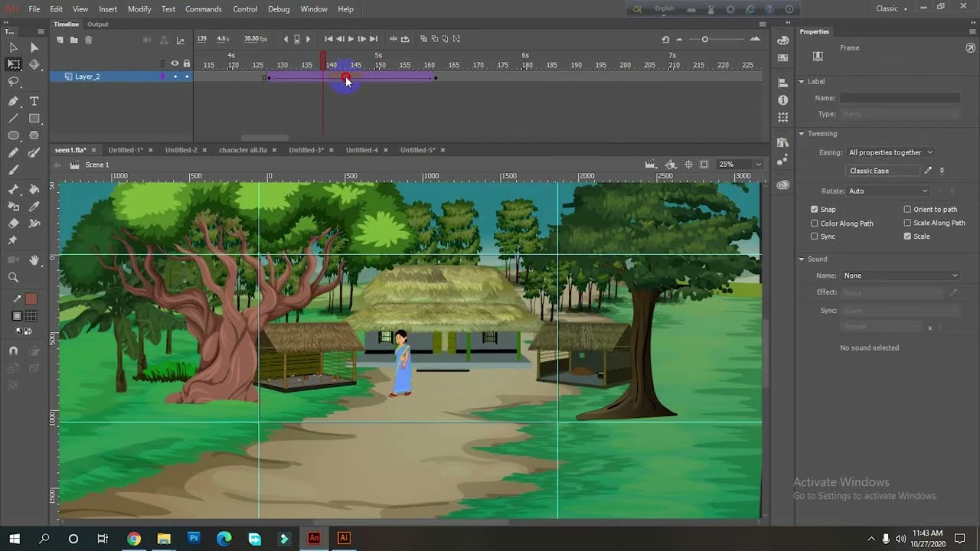Viewport: 980px width, 551px height.
Task: Switch to the Output tab
Action: point(98,24)
